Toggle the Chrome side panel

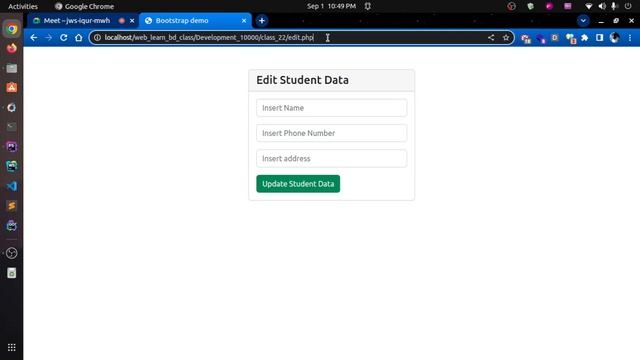coord(600,38)
